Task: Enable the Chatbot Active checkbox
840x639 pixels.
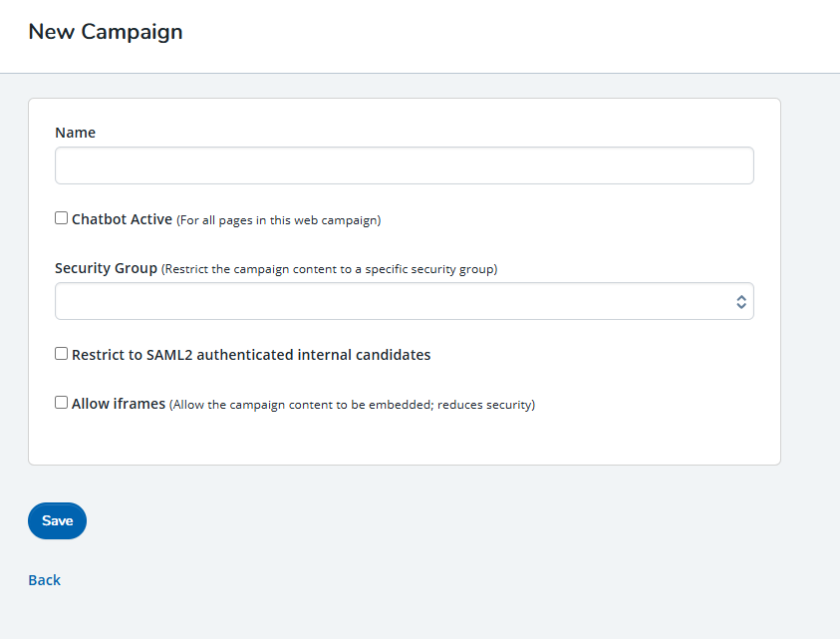Action: point(61,216)
